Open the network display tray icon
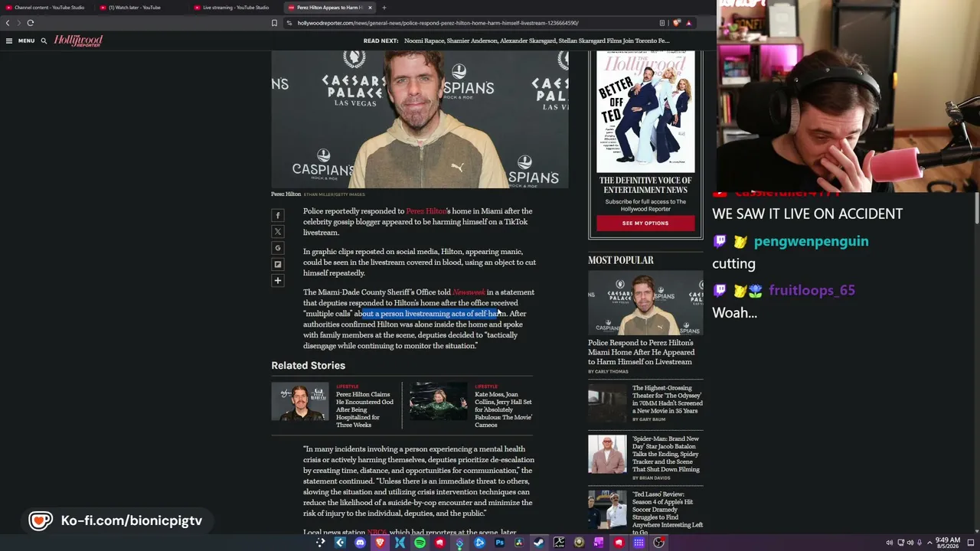 coord(900,543)
